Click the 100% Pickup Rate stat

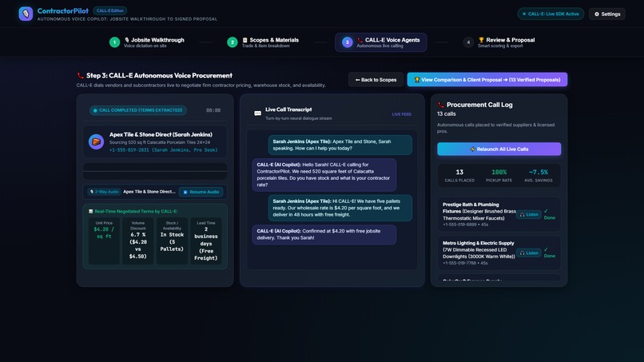tap(499, 176)
